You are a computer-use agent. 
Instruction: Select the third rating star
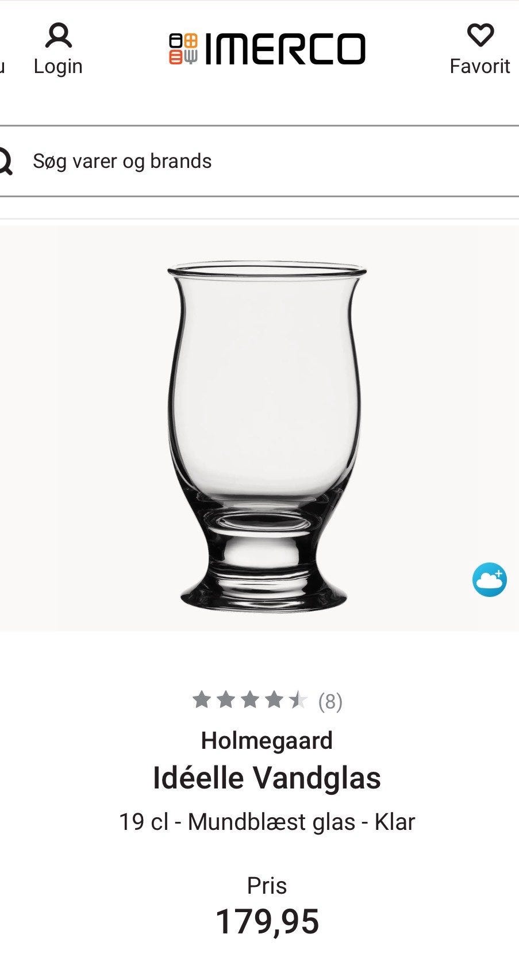[250, 700]
